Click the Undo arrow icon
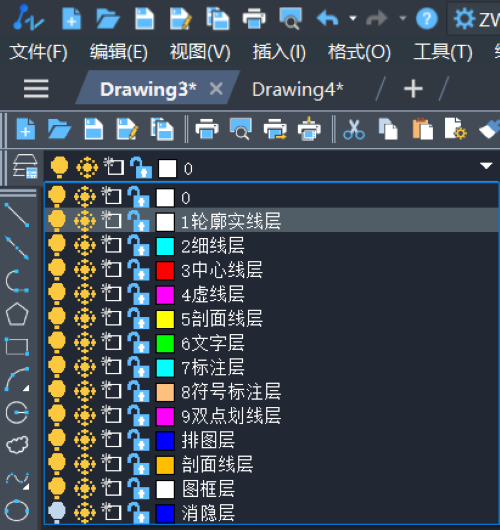500x530 pixels. [x=327, y=18]
